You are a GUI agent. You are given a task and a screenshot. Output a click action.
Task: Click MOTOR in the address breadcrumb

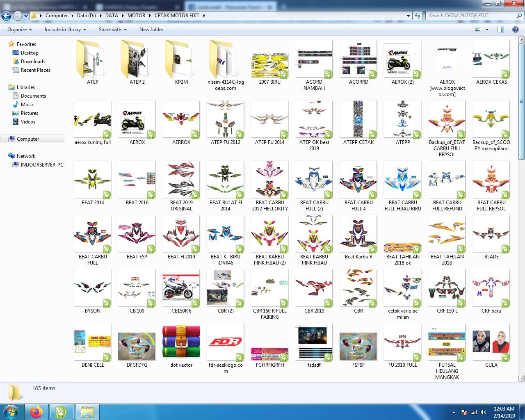pos(136,16)
